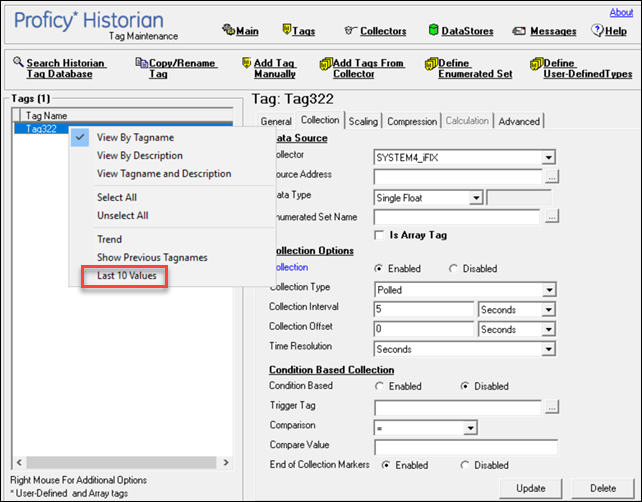Choose Last 10 Values from context menu

pos(127,276)
